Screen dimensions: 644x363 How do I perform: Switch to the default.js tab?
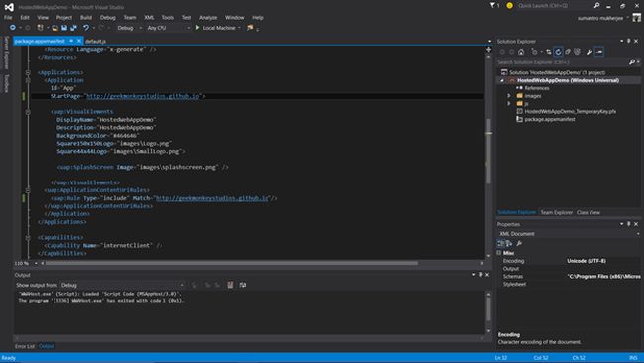click(96, 41)
